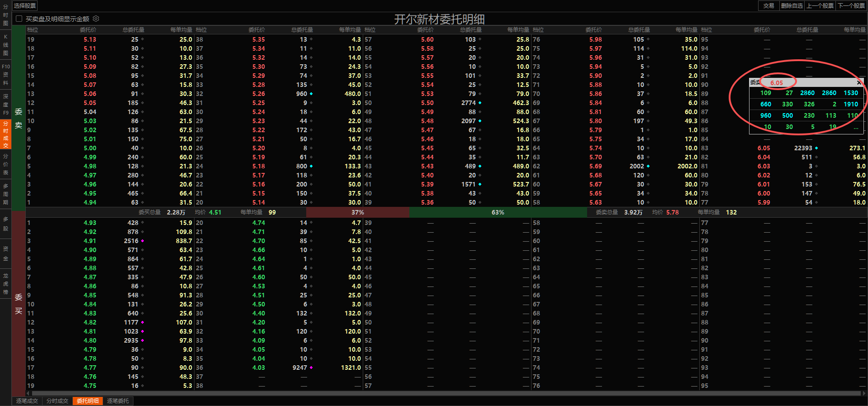Click the grey diamond beside 185 at 5.05

click(142, 103)
